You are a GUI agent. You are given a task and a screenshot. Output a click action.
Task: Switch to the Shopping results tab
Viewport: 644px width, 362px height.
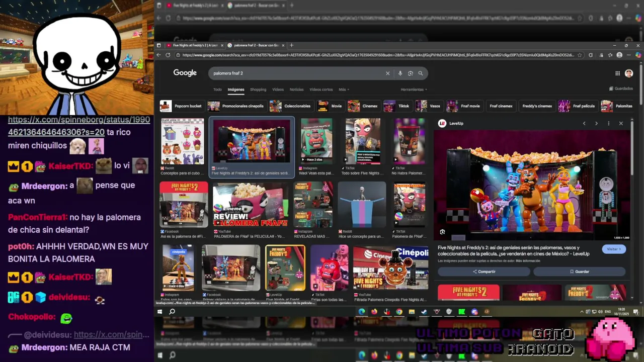point(258,89)
